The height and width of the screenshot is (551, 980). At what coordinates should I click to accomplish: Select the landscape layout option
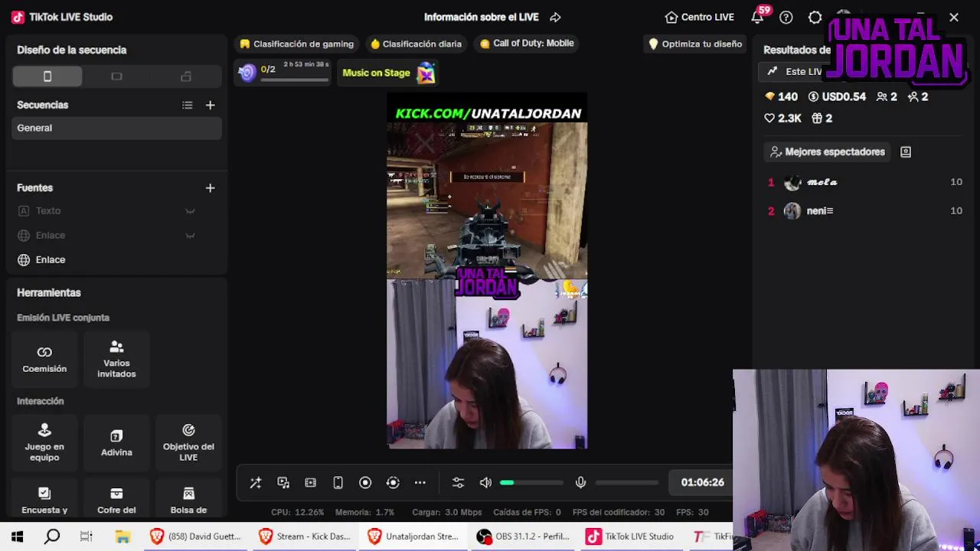(x=116, y=77)
